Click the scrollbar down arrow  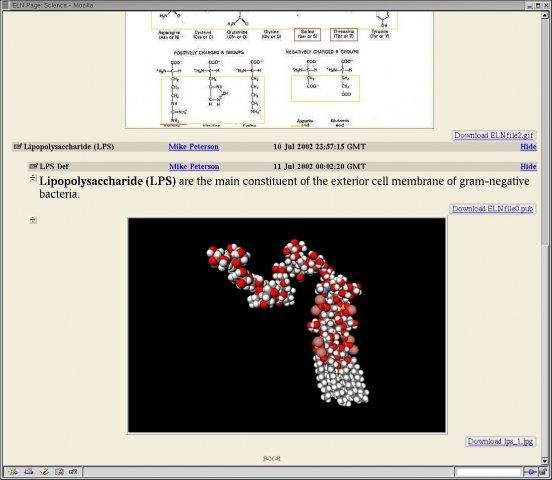click(546, 461)
